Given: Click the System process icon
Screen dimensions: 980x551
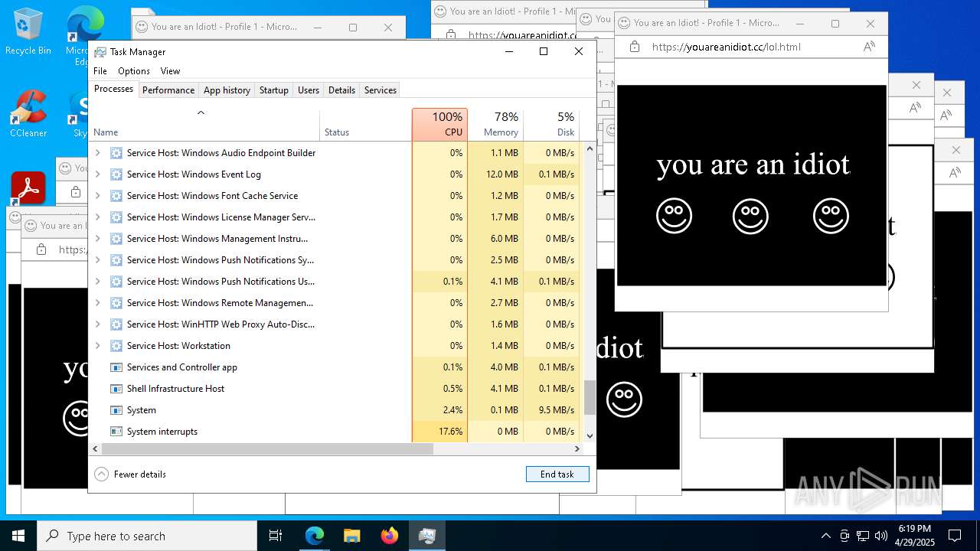Looking at the screenshot, I should click(x=116, y=410).
